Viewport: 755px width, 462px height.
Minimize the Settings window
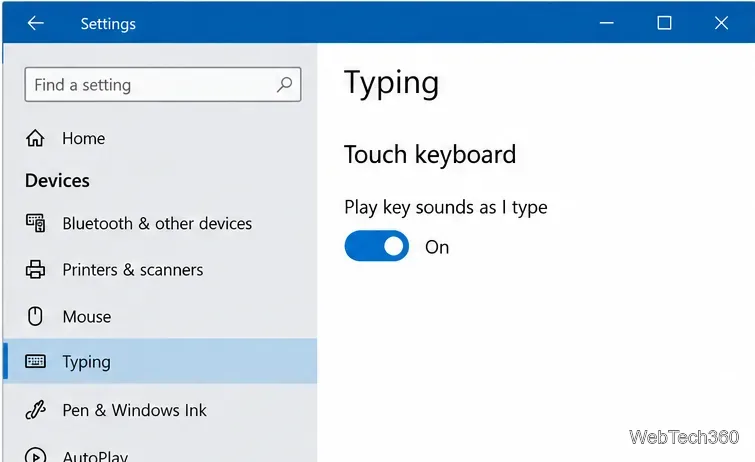coord(606,23)
